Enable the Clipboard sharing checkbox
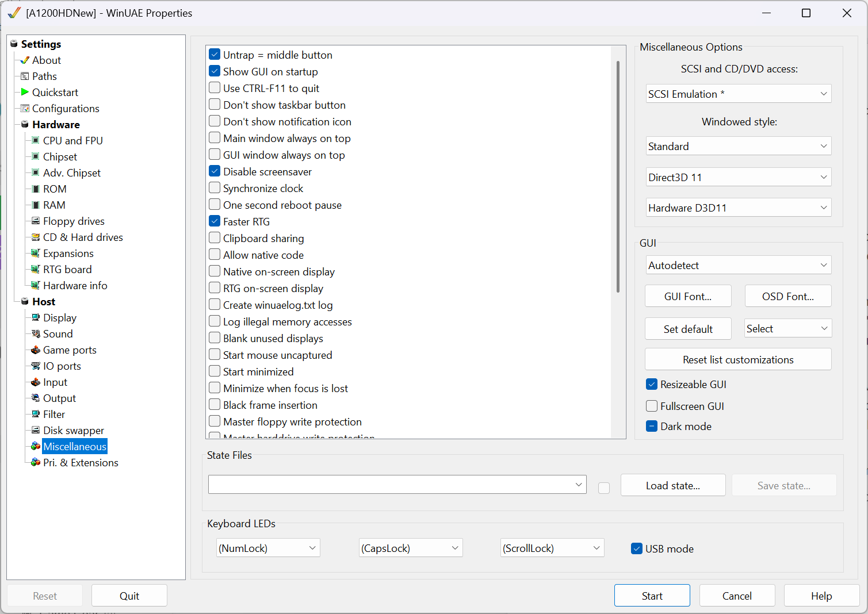The width and height of the screenshot is (868, 614). point(215,238)
